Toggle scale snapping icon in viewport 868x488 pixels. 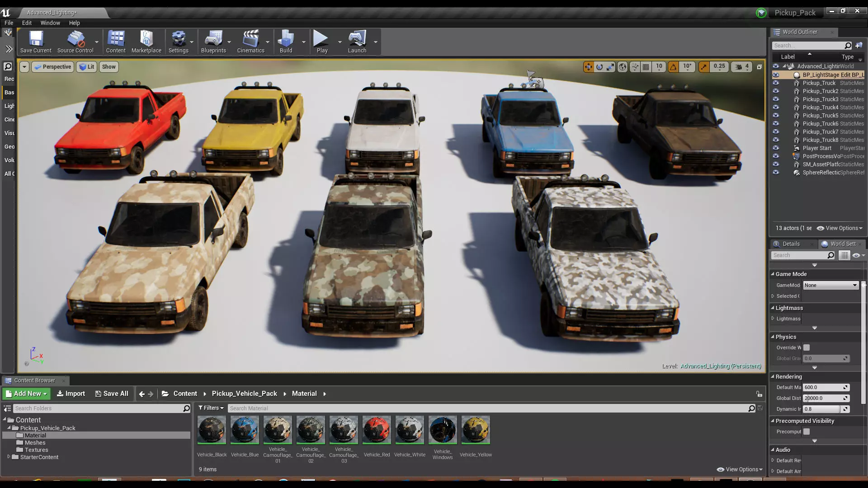coord(704,67)
